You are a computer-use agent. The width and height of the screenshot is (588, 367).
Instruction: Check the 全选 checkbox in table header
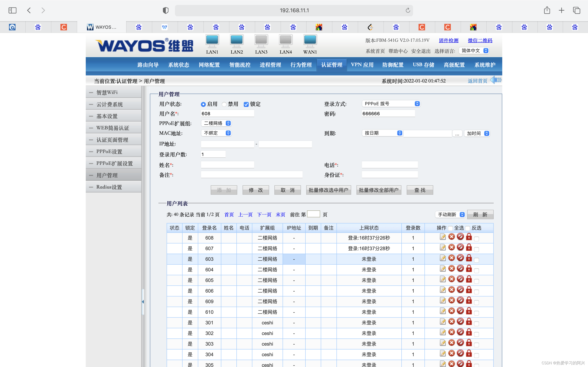[x=450, y=228]
